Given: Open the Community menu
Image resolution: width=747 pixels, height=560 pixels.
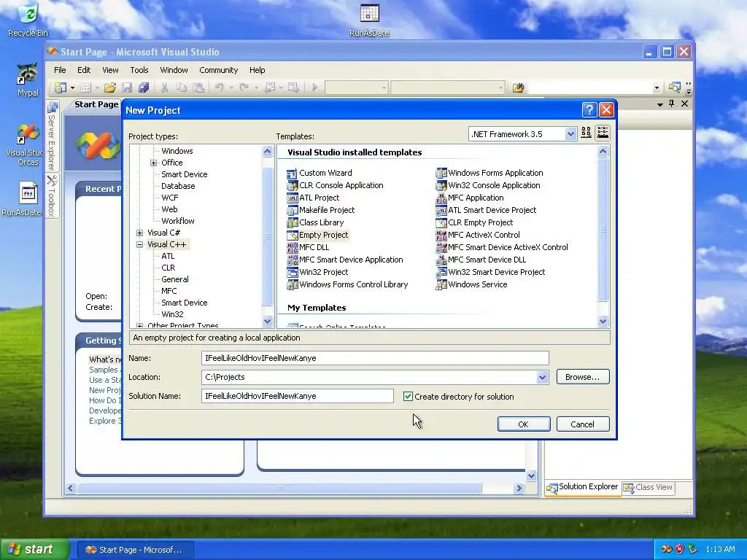Looking at the screenshot, I should pyautogui.click(x=218, y=70).
